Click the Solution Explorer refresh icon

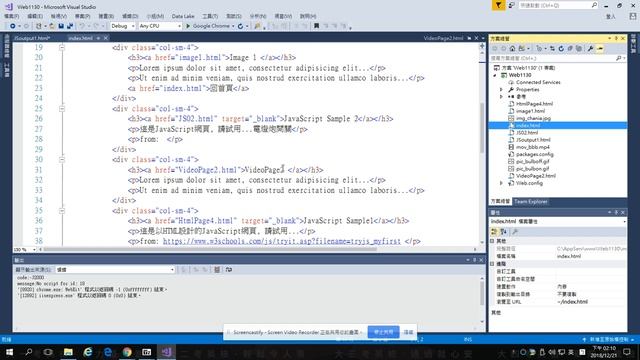[x=561, y=49]
